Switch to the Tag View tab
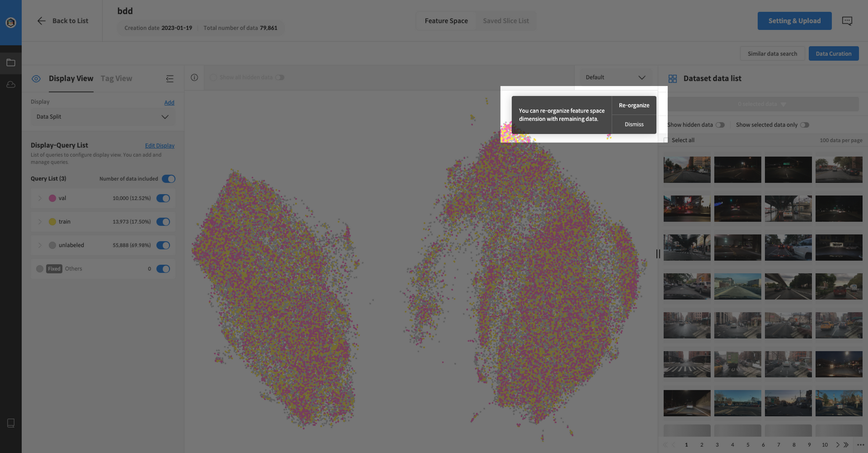868x453 pixels. (116, 79)
